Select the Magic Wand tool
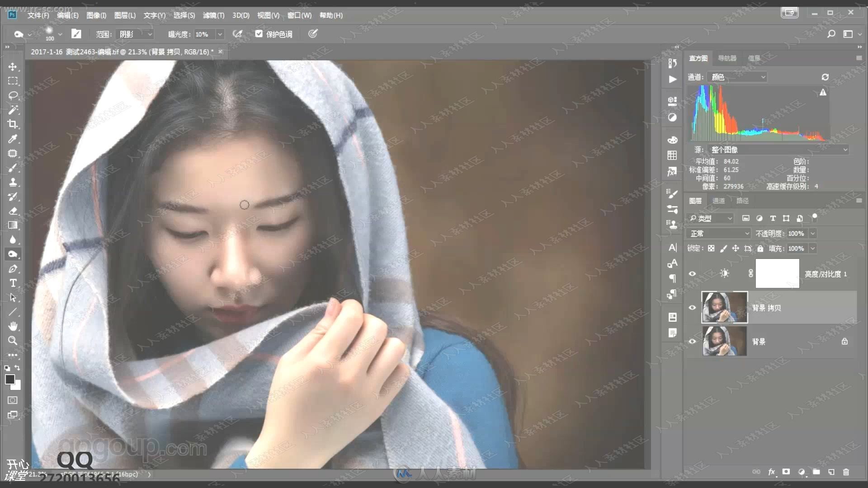Screen dimensions: 868x488 tap(13, 110)
